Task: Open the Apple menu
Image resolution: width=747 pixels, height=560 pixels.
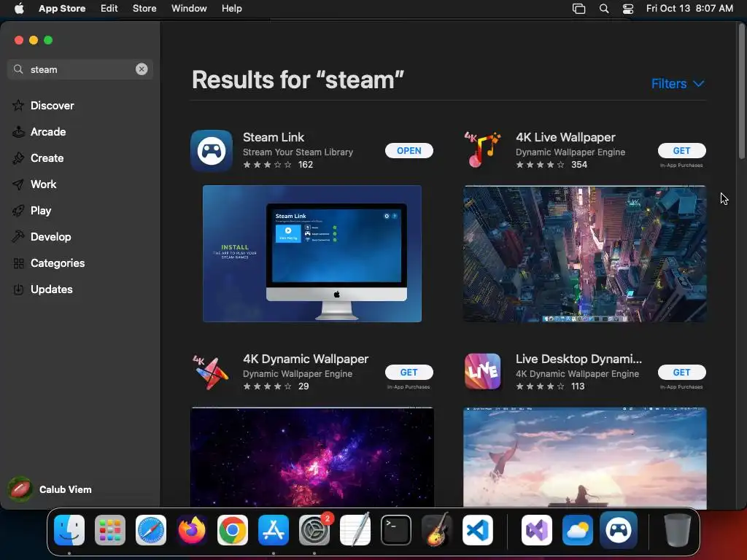Action: pyautogui.click(x=19, y=9)
